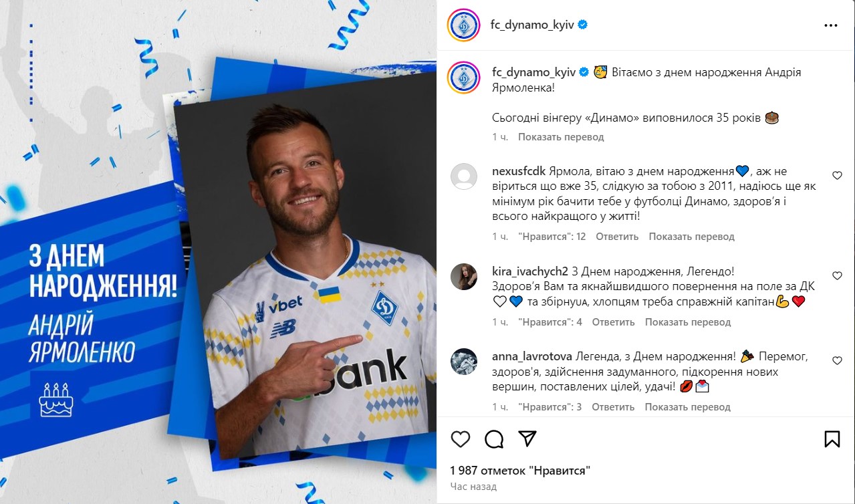Share post via paper plane icon

[x=528, y=438]
